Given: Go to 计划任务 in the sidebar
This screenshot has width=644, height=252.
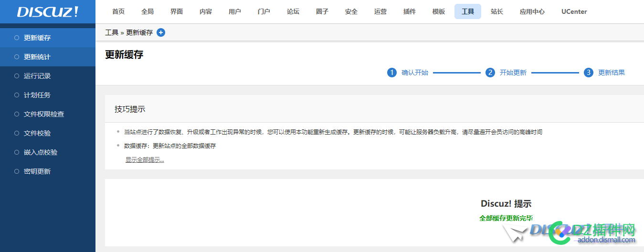Looking at the screenshot, I should [x=37, y=95].
